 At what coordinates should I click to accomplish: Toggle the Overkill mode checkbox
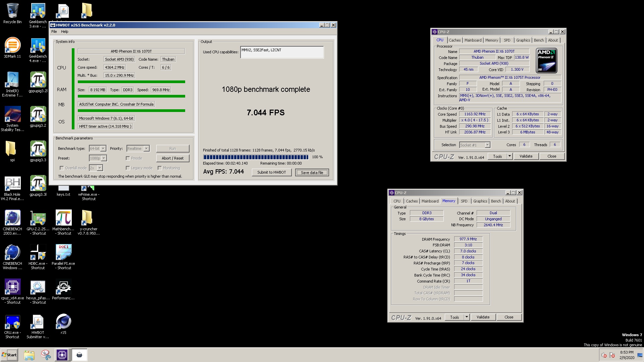click(62, 168)
